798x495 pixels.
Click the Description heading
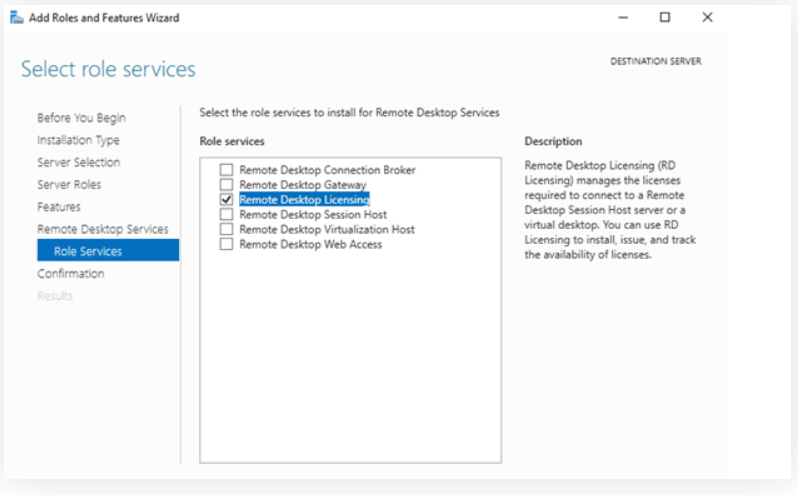coord(553,141)
